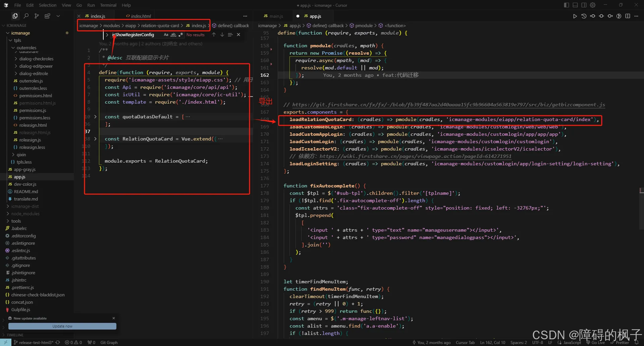Viewport: 644px width, 346px height.
Task: Toggle Match Whole Word in find widget
Action: [x=173, y=35]
